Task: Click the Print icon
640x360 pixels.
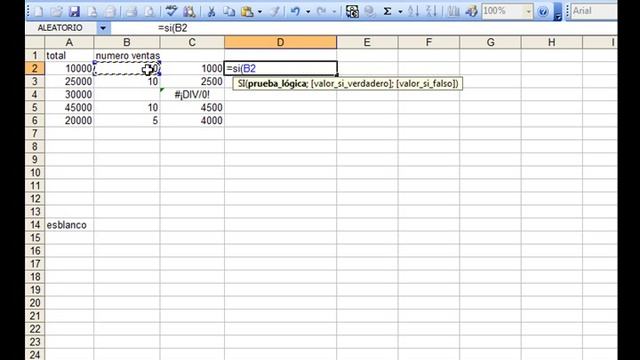Action: tap(131, 11)
